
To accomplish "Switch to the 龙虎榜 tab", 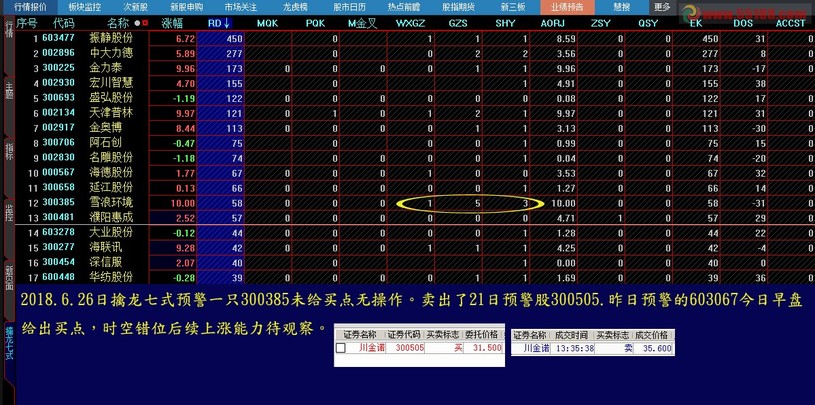I will point(294,6).
